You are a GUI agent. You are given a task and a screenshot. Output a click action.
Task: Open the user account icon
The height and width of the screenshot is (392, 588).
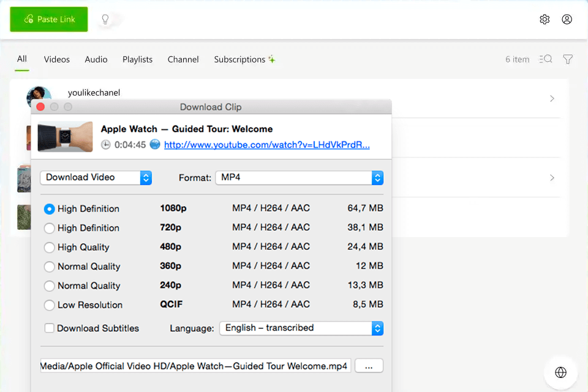[567, 20]
